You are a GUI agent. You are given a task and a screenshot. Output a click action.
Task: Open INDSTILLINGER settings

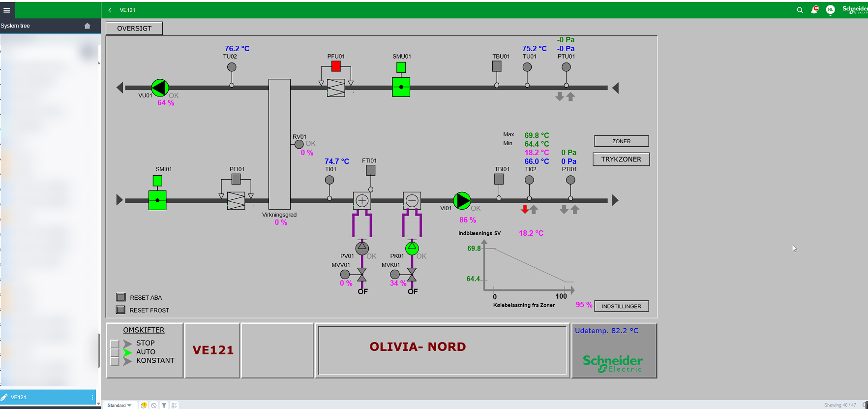click(622, 306)
